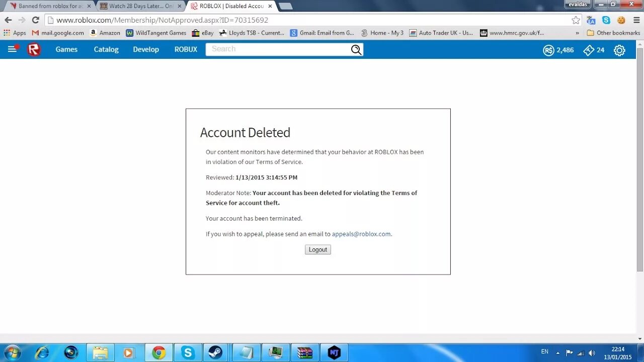
Task: Open the Auto Trader UK bookmark
Action: (441, 33)
